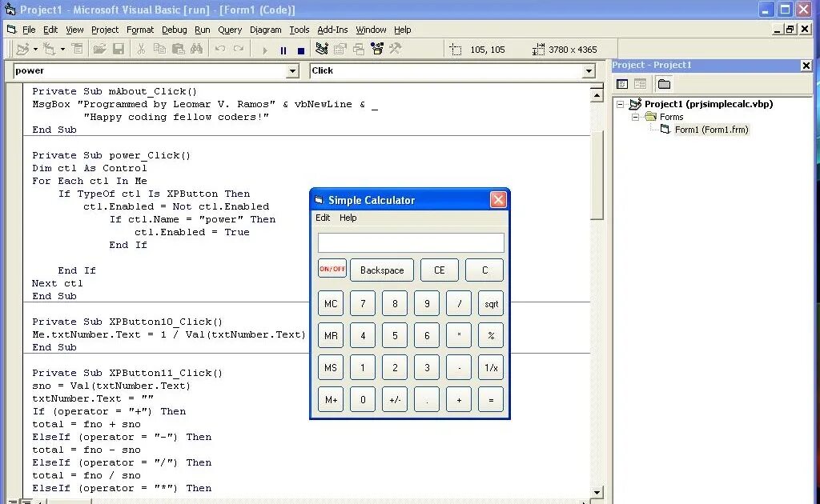Click the Backspace button on calculator
The width and height of the screenshot is (820, 504).
[382, 270]
